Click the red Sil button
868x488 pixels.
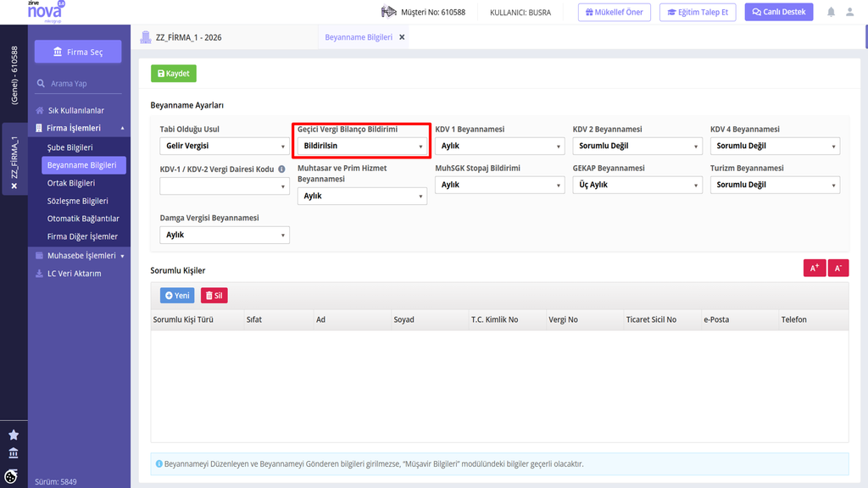pyautogui.click(x=214, y=296)
